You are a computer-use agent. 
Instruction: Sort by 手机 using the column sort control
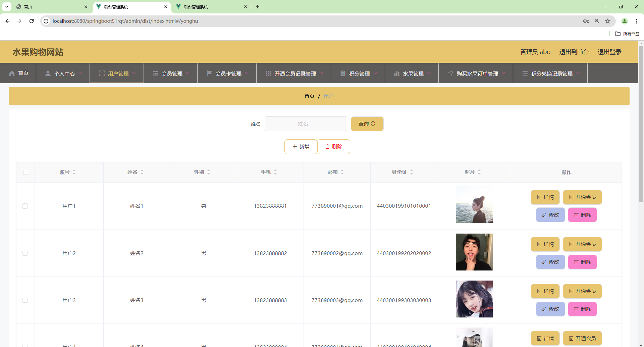(276, 172)
